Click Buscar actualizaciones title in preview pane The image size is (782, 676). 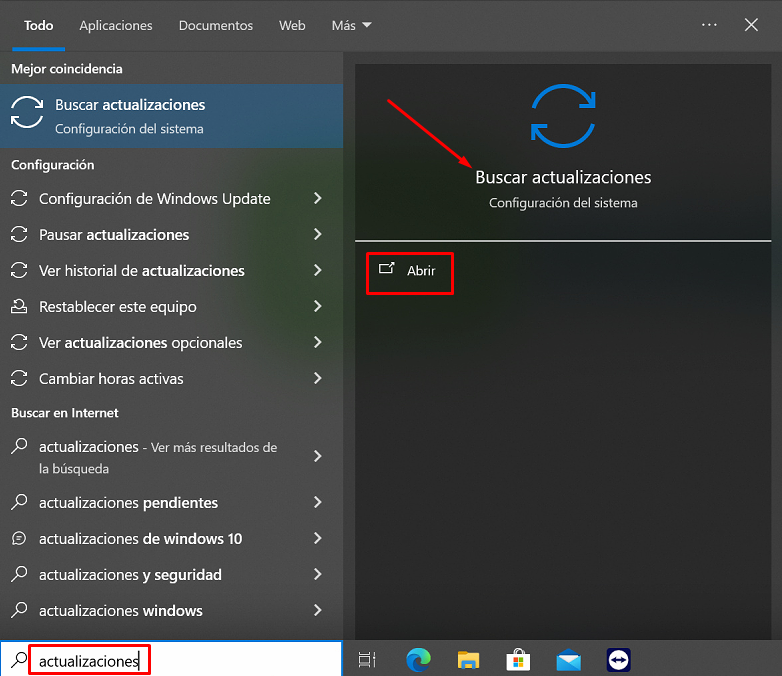tap(563, 177)
